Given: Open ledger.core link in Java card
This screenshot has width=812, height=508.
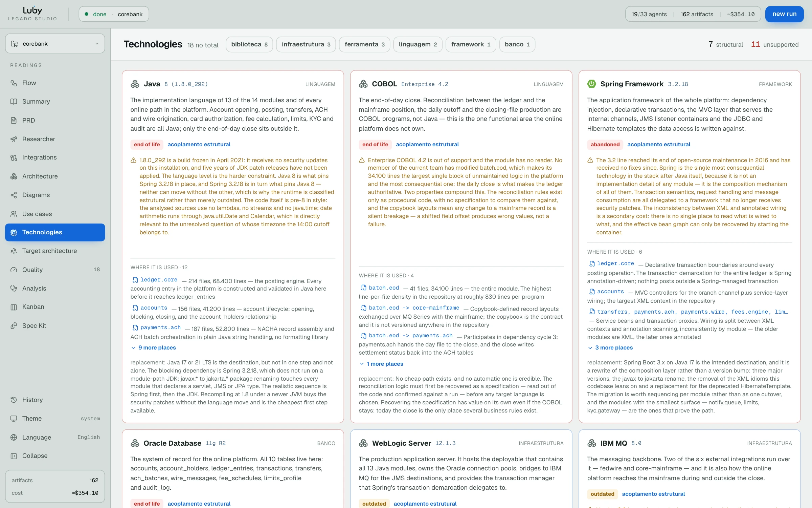Looking at the screenshot, I should [x=155, y=280].
